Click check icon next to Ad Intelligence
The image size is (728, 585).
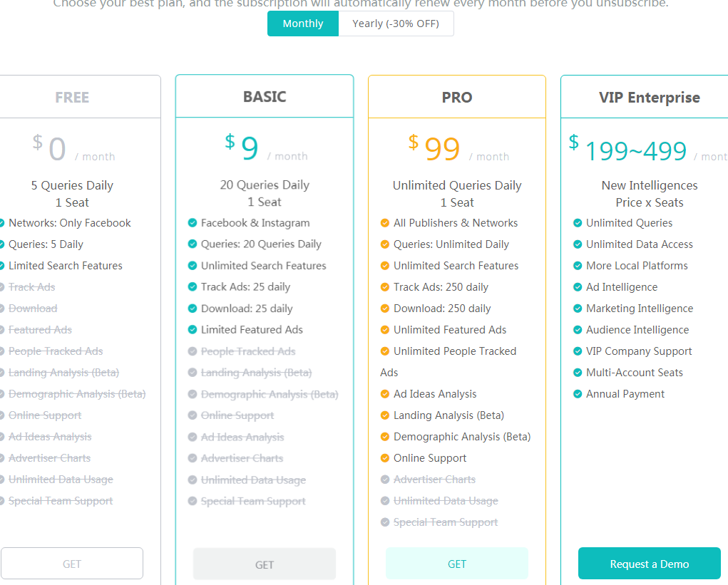[578, 287]
